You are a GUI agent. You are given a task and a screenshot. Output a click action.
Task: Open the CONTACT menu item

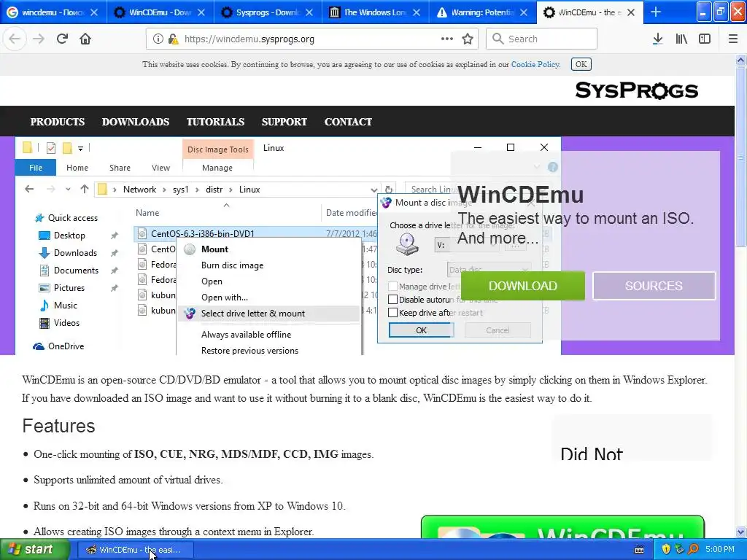point(348,122)
